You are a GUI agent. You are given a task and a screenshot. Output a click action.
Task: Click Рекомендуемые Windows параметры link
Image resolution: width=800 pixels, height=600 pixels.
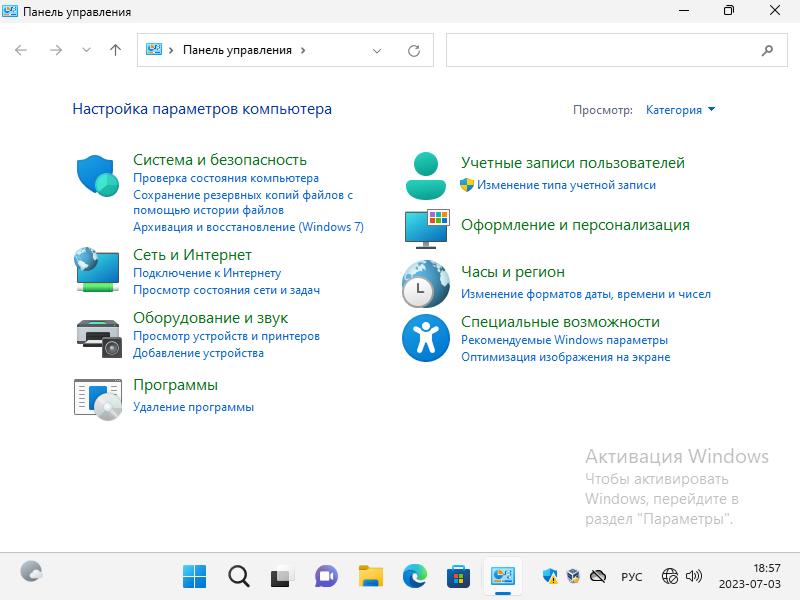565,340
